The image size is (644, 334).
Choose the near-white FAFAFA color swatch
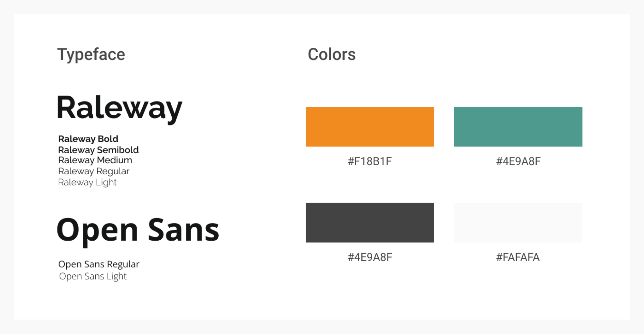pos(518,223)
